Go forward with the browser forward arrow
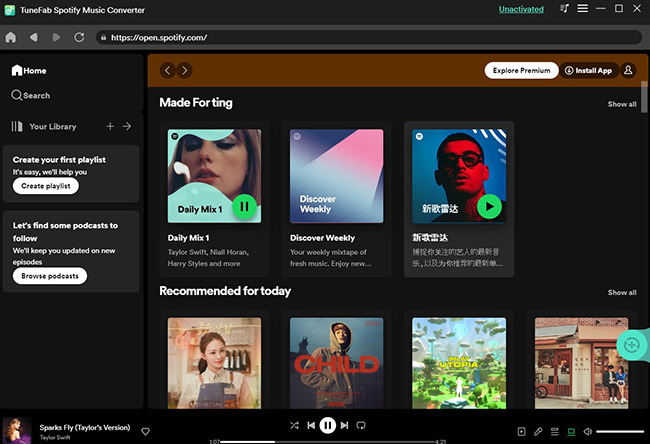This screenshot has width=650, height=444. (x=56, y=38)
